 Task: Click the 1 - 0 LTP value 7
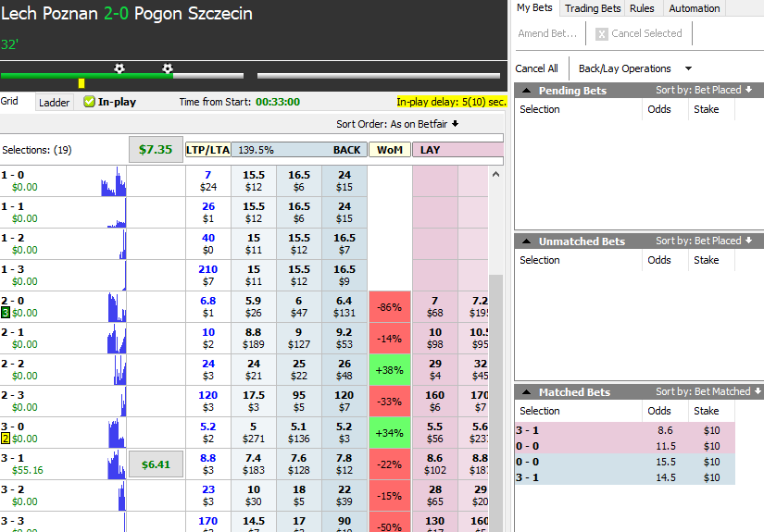[208, 175]
